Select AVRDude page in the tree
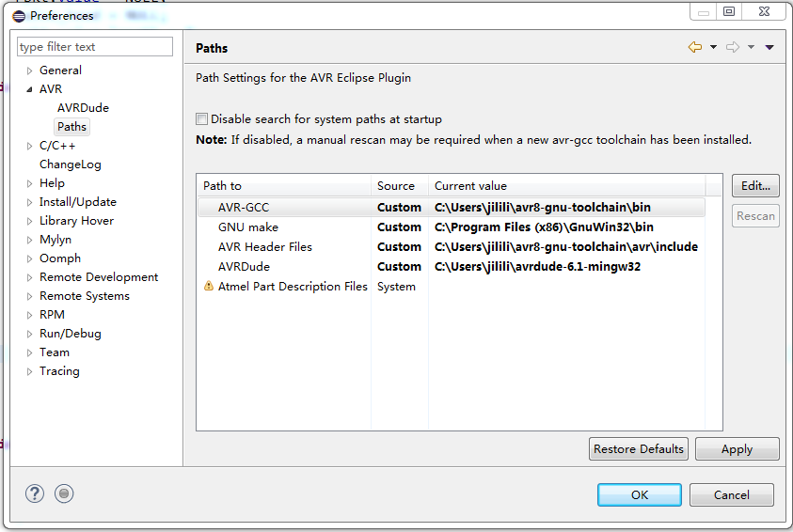This screenshot has width=793, height=532. (x=83, y=108)
